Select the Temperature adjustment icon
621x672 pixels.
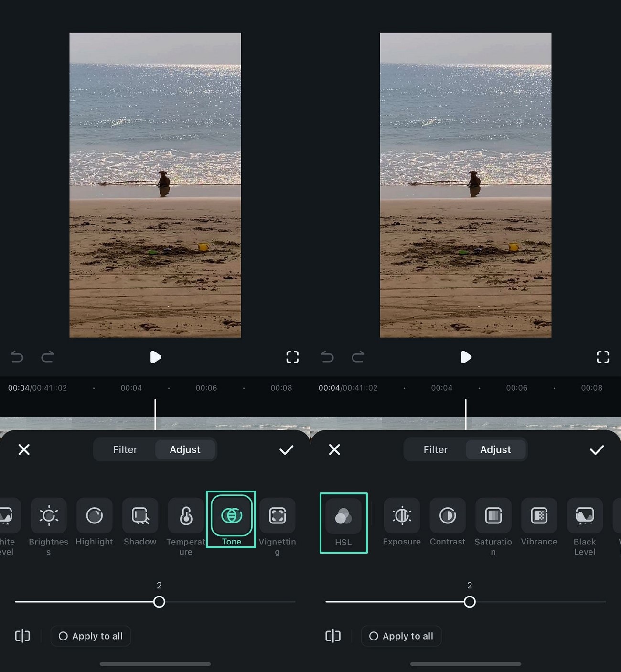coord(186,516)
